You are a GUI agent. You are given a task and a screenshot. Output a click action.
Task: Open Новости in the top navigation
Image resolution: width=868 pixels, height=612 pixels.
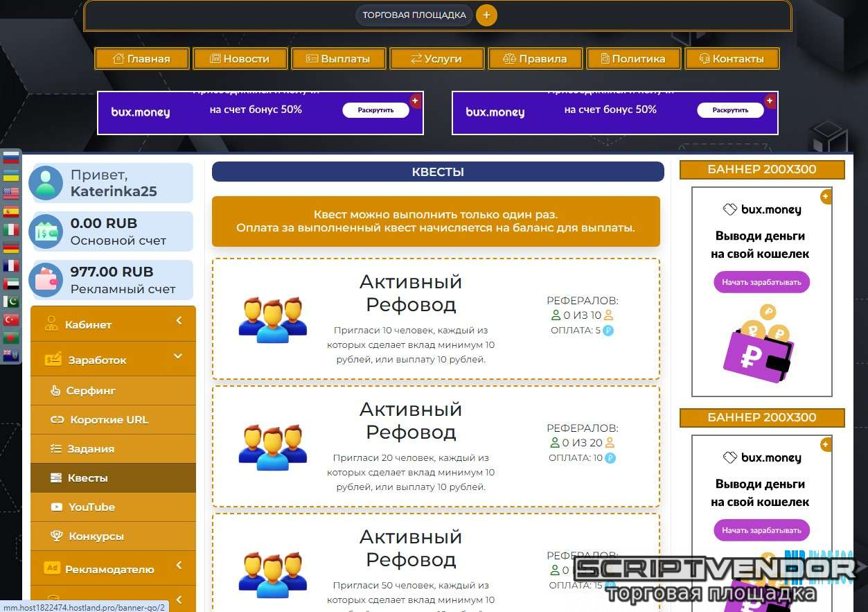coord(240,59)
